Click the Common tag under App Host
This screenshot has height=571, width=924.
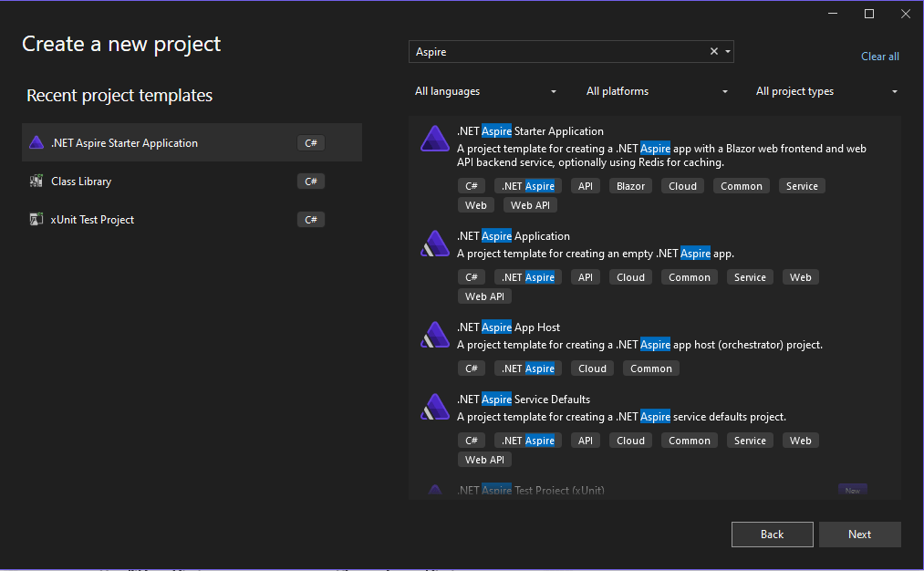tap(650, 369)
